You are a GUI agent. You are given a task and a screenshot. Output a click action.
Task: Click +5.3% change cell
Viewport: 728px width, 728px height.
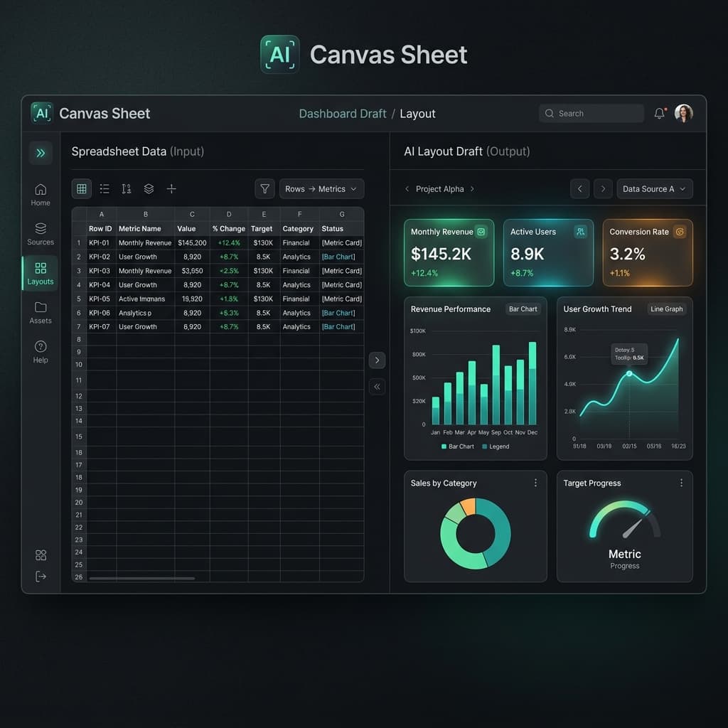coord(229,313)
